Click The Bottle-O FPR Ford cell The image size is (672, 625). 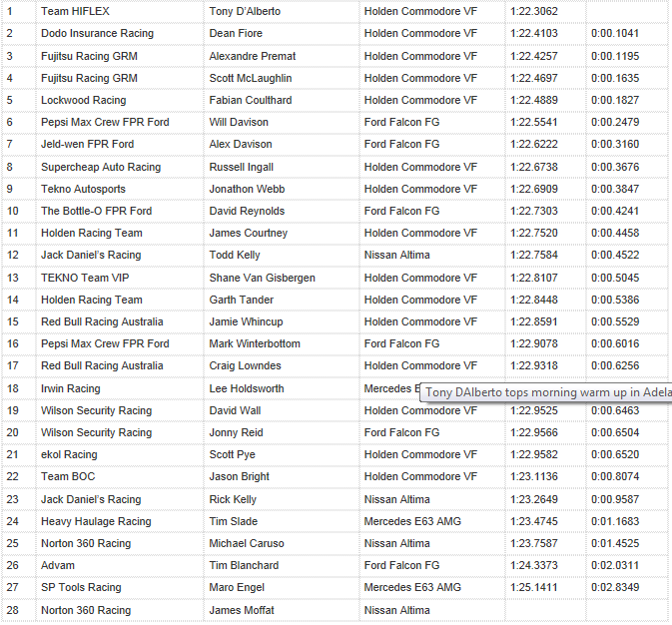click(97, 211)
